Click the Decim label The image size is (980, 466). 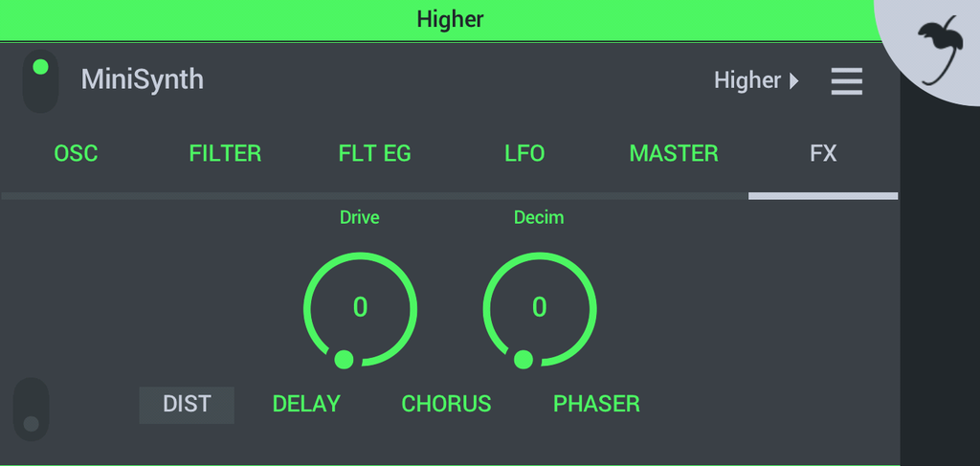(x=539, y=217)
